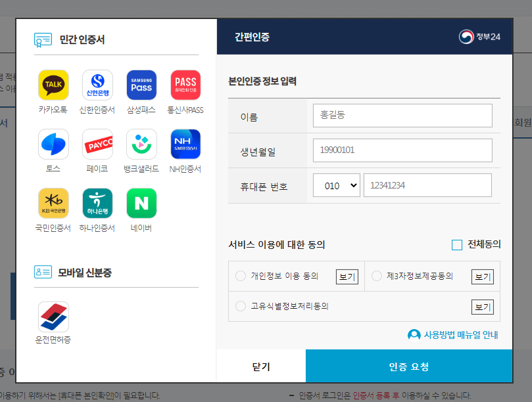This screenshot has height=402, width=532.
Task: Choose the mobile driver's license icon
Action: tap(53, 317)
